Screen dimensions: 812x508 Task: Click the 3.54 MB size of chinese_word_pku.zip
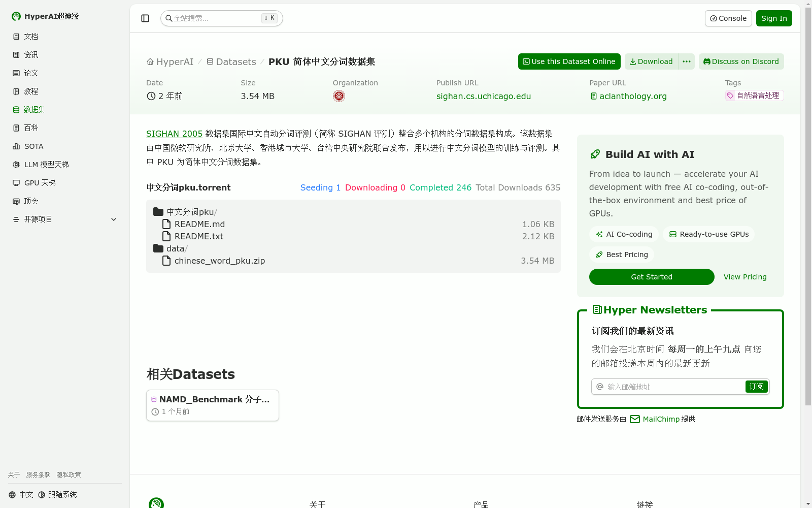pyautogui.click(x=537, y=261)
